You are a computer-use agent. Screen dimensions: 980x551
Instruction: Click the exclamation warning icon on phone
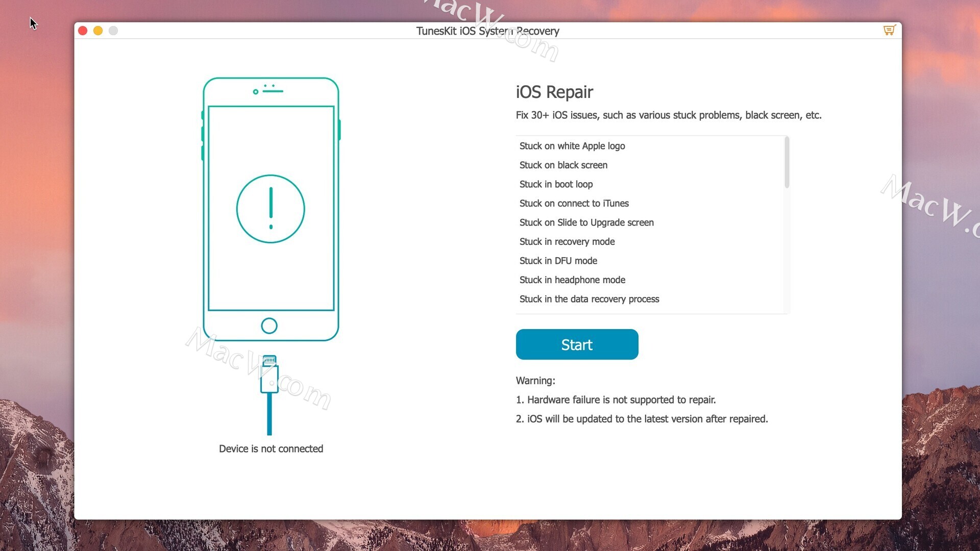click(x=271, y=209)
